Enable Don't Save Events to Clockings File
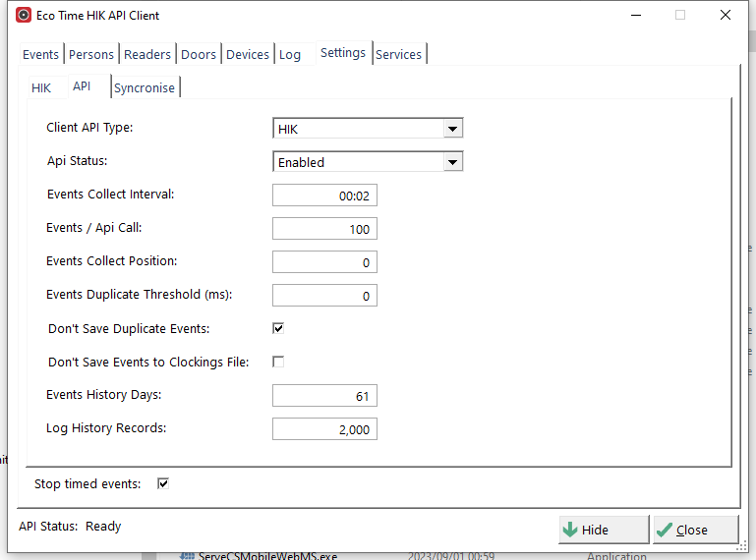 278,362
